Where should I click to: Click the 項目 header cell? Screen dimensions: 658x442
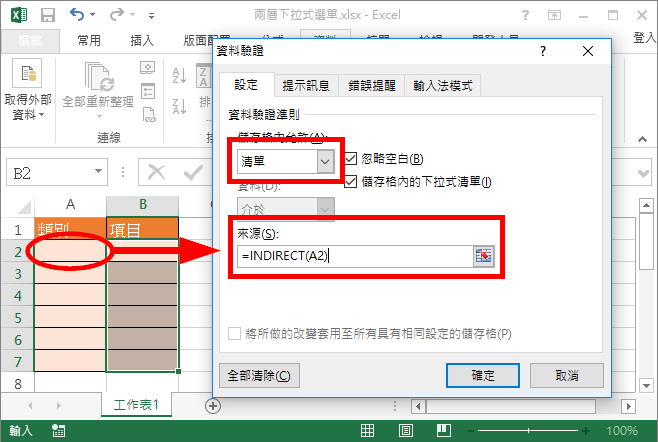[143, 229]
